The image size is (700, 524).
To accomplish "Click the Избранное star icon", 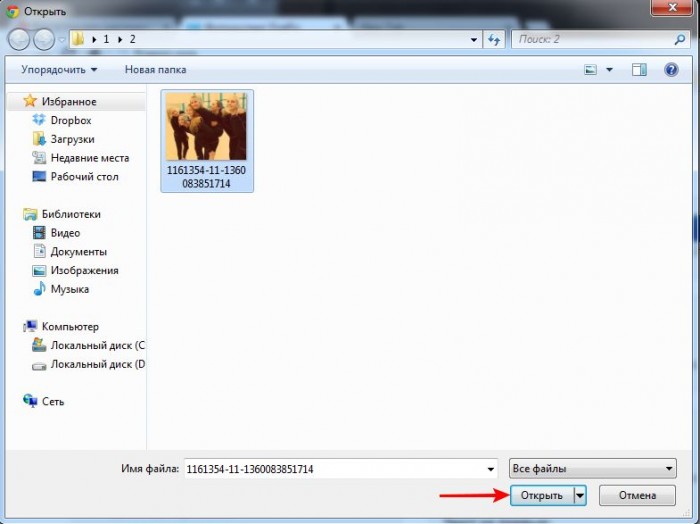I will (x=30, y=101).
